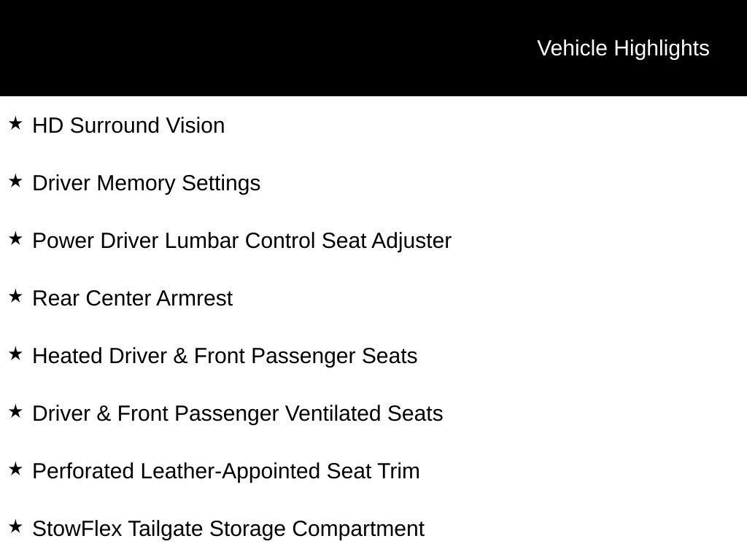
Task: Open the Driver Memory Settings highlight
Action: 146,184
